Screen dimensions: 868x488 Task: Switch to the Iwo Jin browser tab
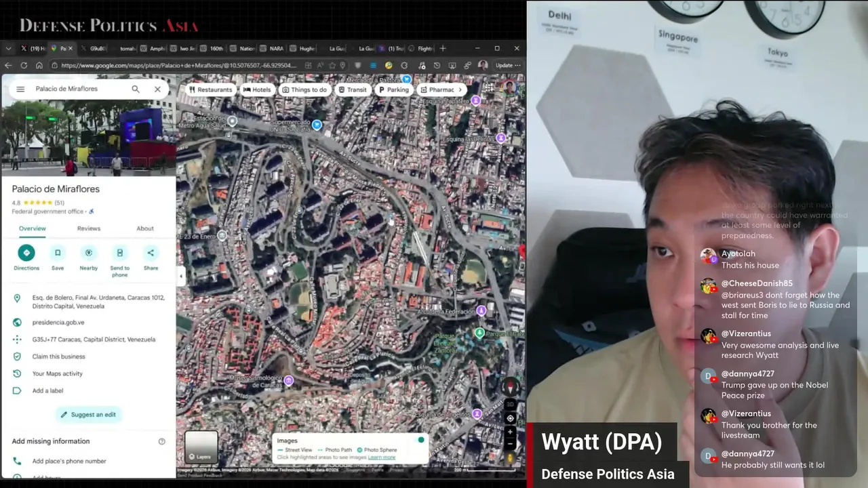(x=182, y=48)
